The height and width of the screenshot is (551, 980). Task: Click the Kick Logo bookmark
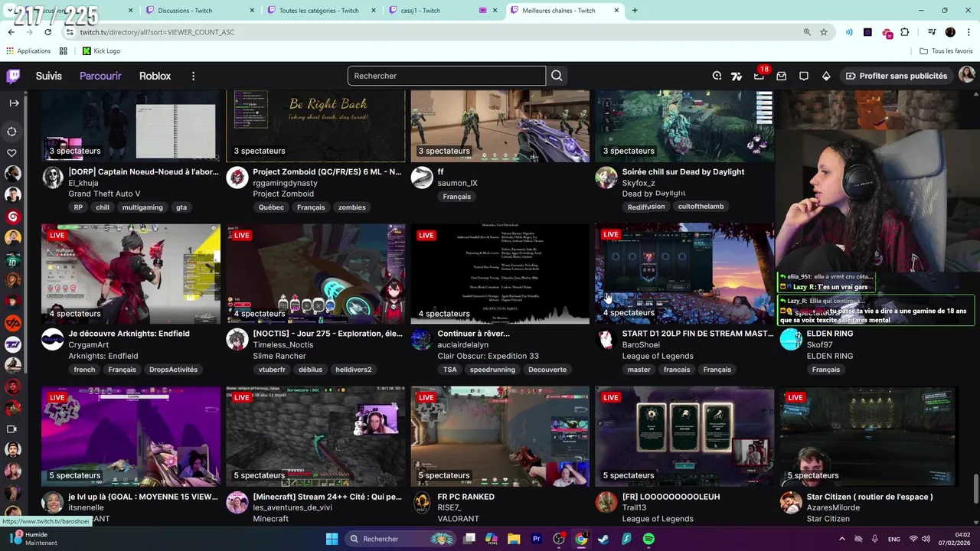[x=101, y=51]
